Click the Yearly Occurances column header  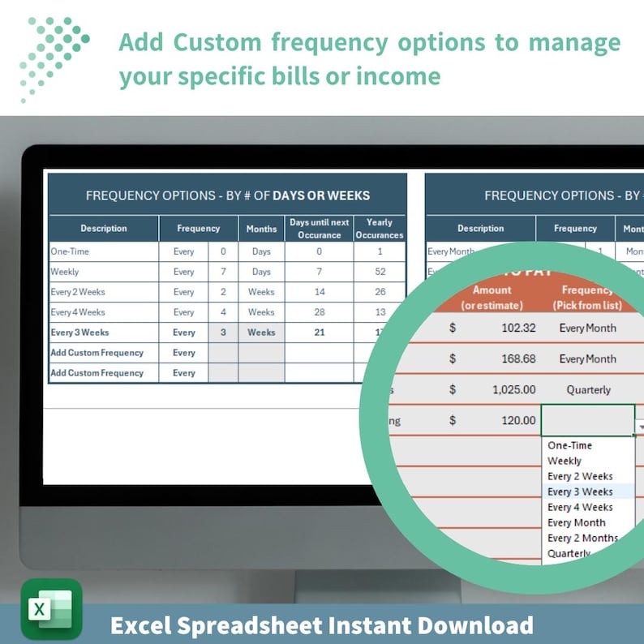[x=380, y=229]
